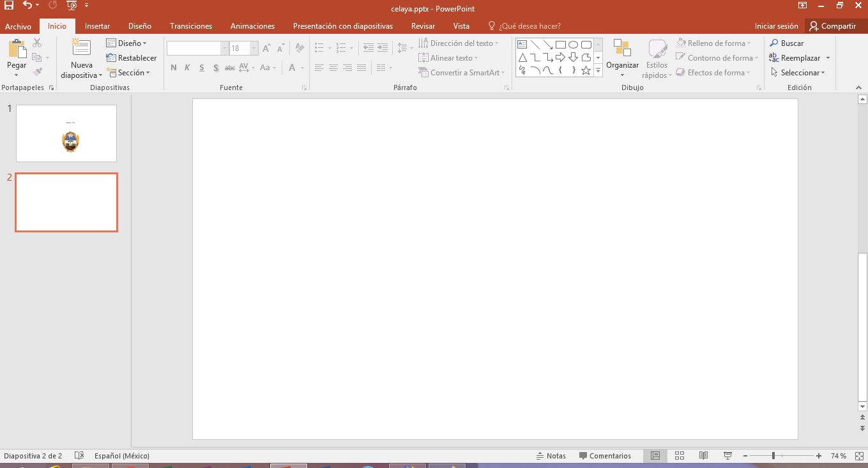Viewport: 868px width, 468px height.
Task: Open the Insertar ribbon tab
Action: click(x=97, y=26)
